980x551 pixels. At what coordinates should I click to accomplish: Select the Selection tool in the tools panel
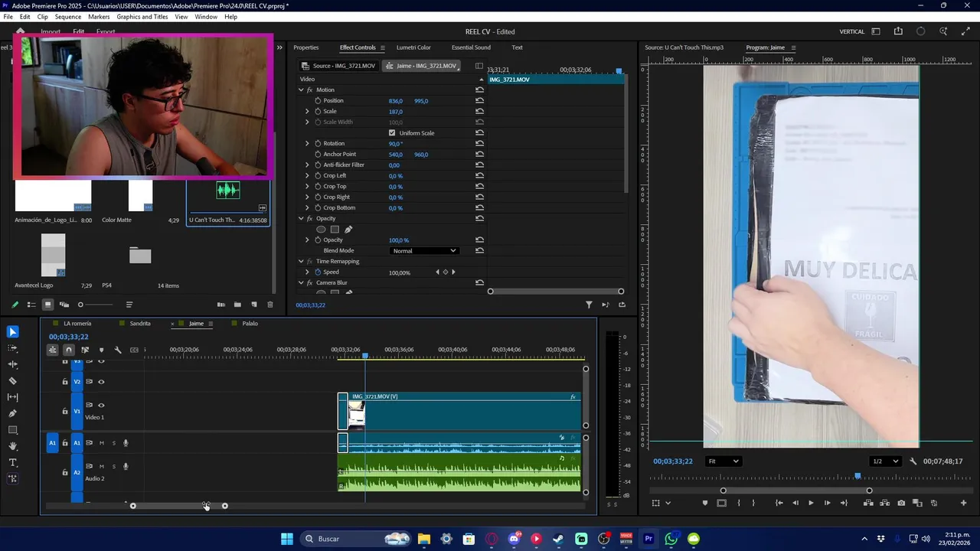point(12,331)
